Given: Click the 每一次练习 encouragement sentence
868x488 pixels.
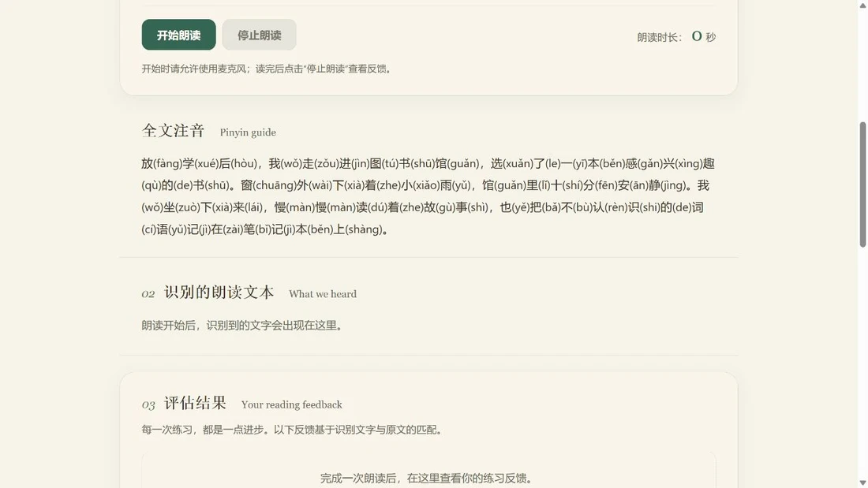Looking at the screenshot, I should click(293, 430).
